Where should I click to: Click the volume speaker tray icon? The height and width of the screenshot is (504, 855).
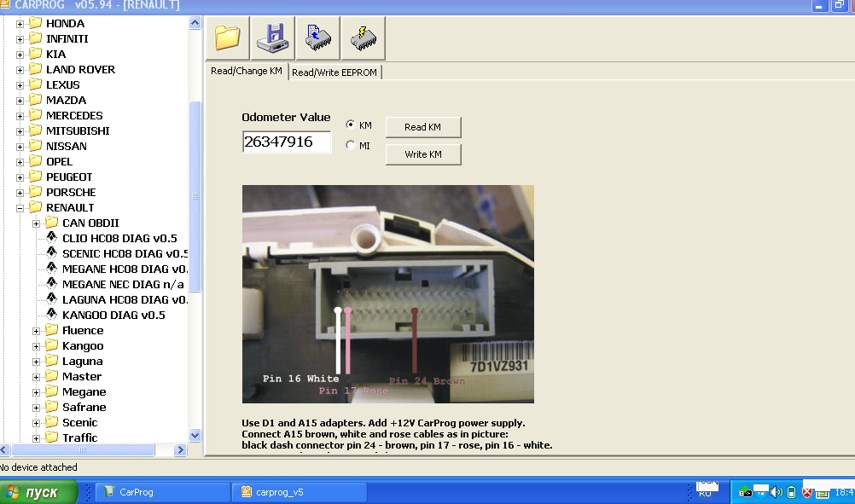point(776,493)
